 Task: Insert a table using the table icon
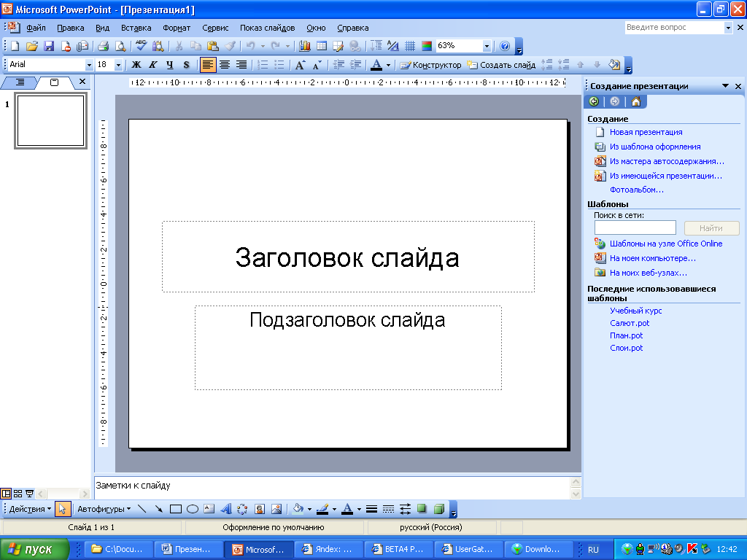coord(321,46)
